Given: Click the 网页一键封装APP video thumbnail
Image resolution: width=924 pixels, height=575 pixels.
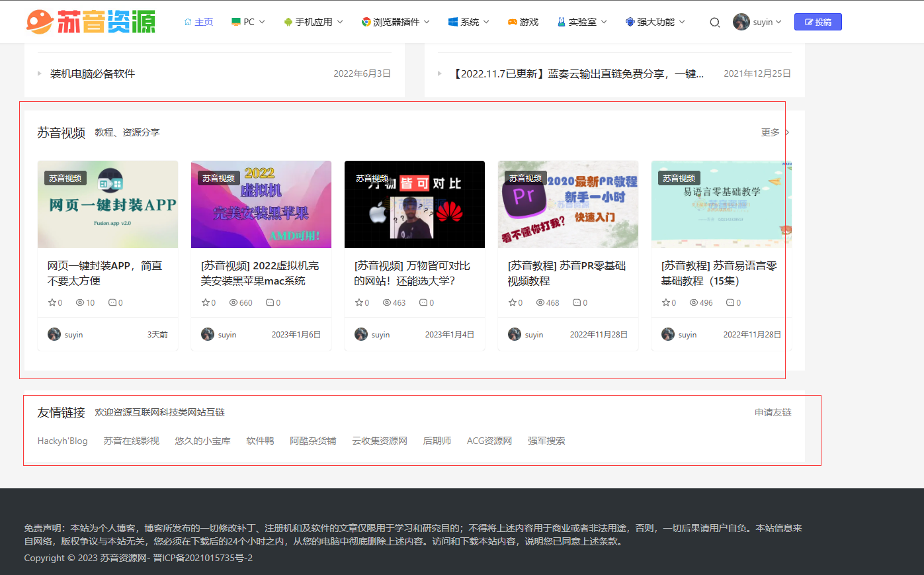Looking at the screenshot, I should pyautogui.click(x=107, y=204).
